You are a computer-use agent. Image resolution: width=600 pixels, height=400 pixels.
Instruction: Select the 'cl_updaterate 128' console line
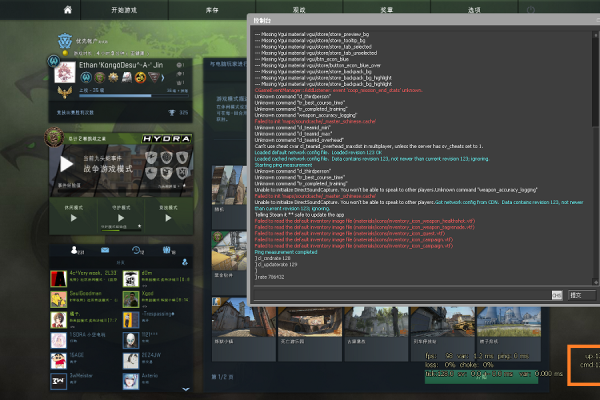[x=276, y=264]
